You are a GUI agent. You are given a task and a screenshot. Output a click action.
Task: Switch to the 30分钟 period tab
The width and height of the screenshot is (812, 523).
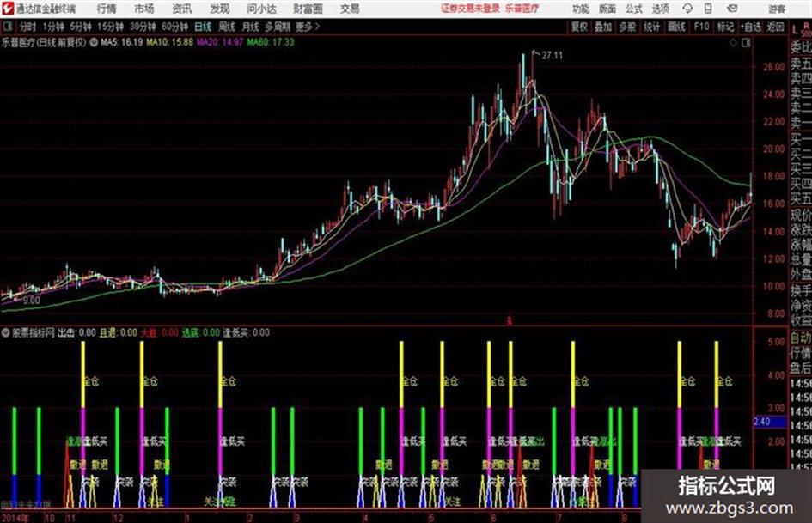click(x=143, y=27)
